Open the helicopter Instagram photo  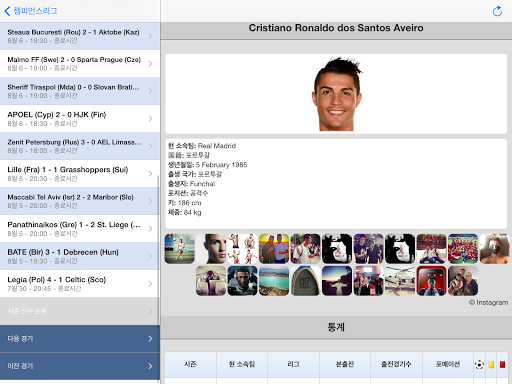[x=400, y=281]
